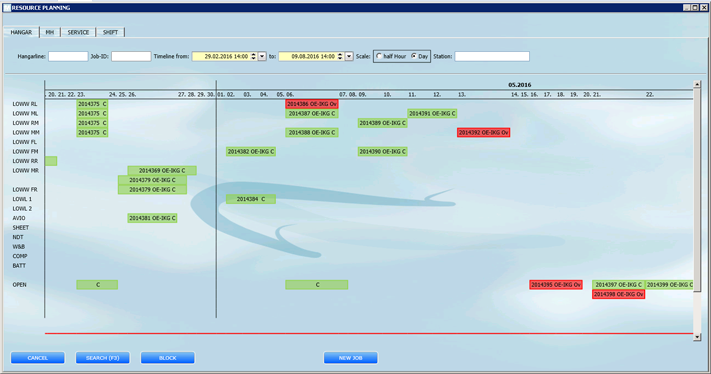Click the W&B row label
711x374 pixels.
pos(19,247)
